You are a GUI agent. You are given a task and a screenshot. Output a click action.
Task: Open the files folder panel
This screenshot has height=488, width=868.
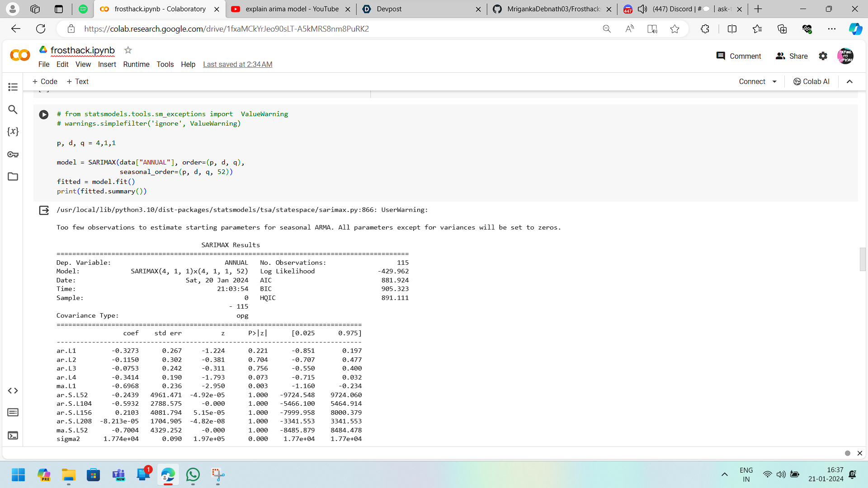(x=13, y=177)
